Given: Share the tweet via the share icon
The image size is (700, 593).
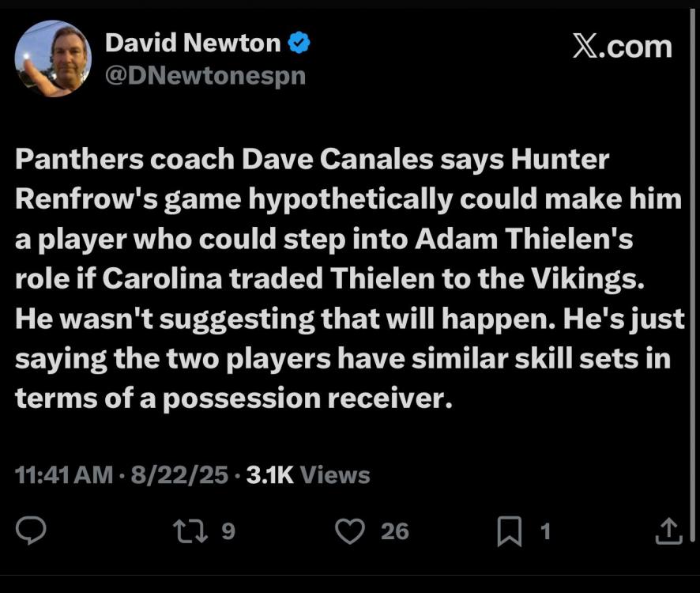Looking at the screenshot, I should 668,531.
